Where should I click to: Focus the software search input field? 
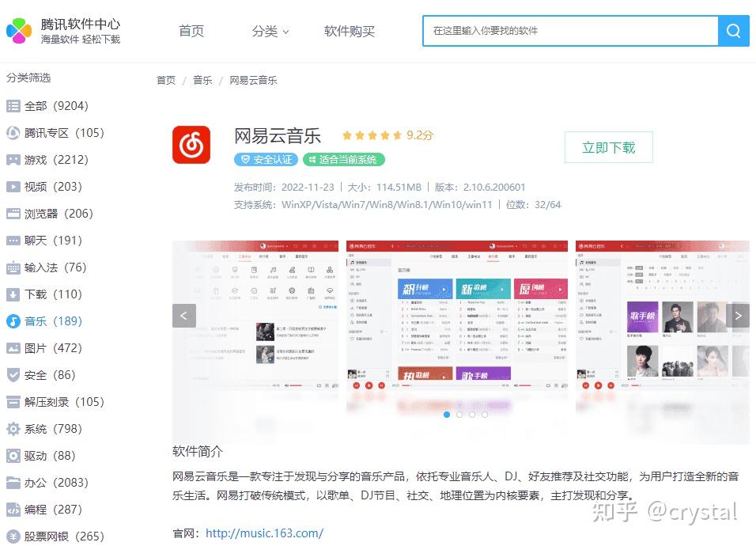tap(570, 31)
